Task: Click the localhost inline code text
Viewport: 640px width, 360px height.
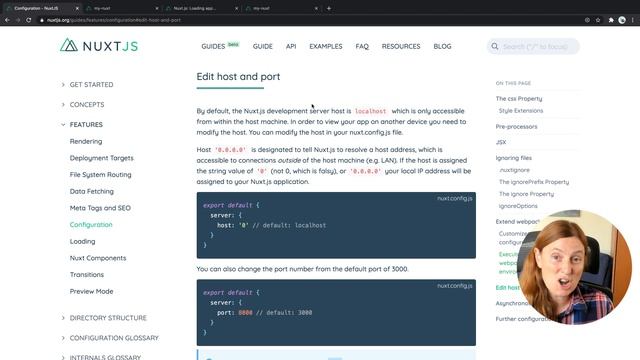Action: pos(371,111)
